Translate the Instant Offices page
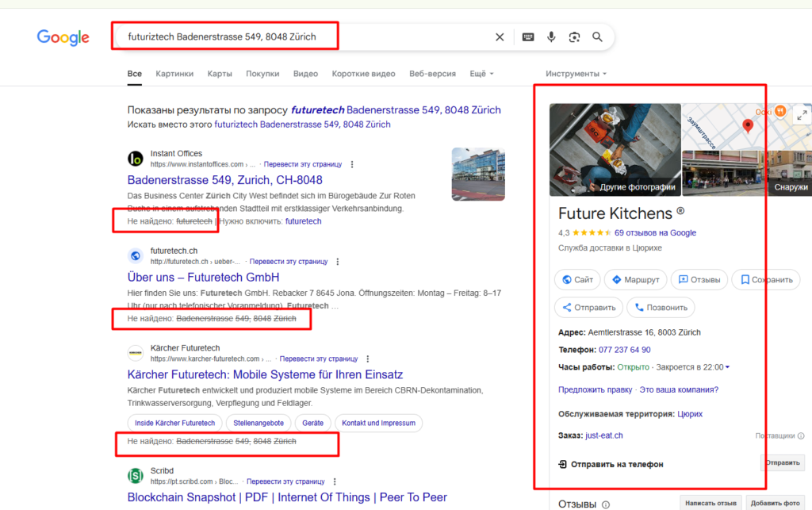 (x=303, y=164)
